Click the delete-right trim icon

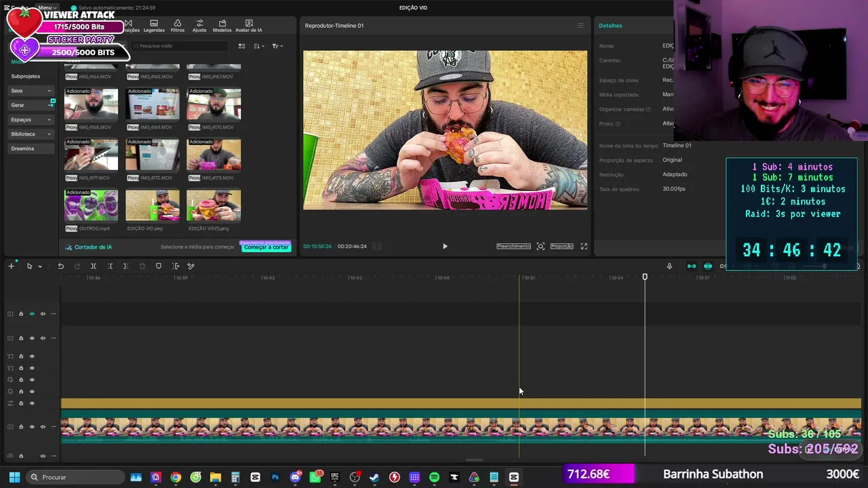coord(125,266)
